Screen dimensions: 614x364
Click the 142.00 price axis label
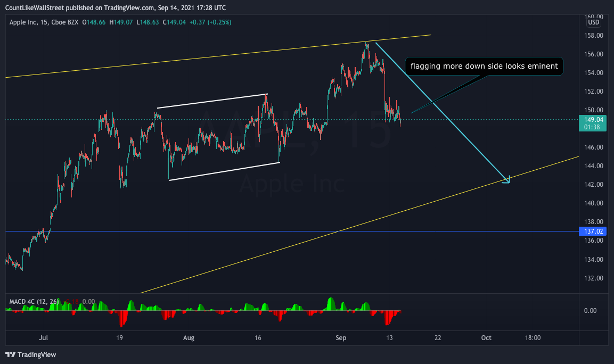click(594, 184)
